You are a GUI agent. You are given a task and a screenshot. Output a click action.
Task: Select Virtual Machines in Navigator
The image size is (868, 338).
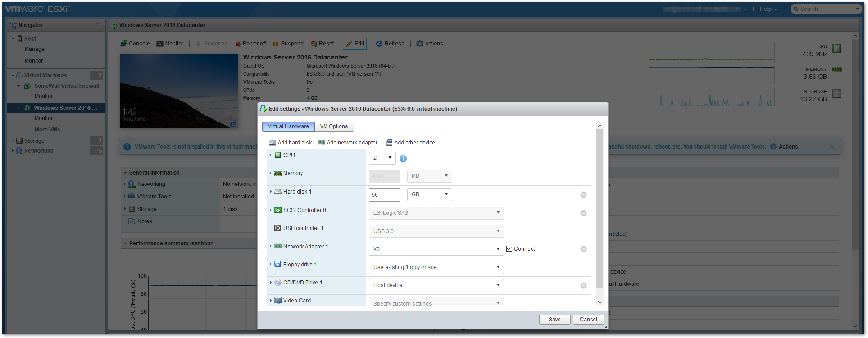45,76
